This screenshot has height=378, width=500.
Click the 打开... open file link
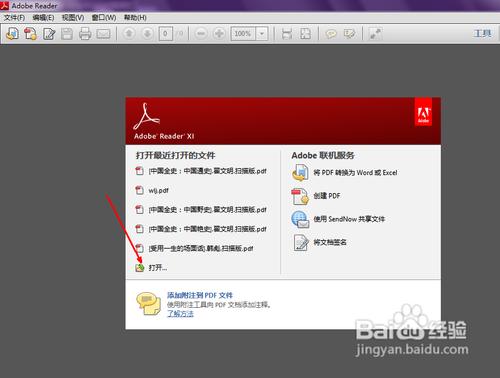(x=158, y=268)
